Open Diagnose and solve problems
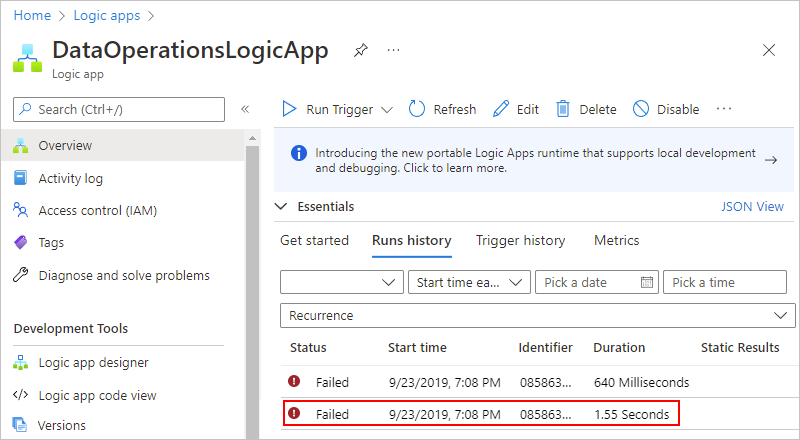Screen dimensions: 800x440 pos(122,275)
